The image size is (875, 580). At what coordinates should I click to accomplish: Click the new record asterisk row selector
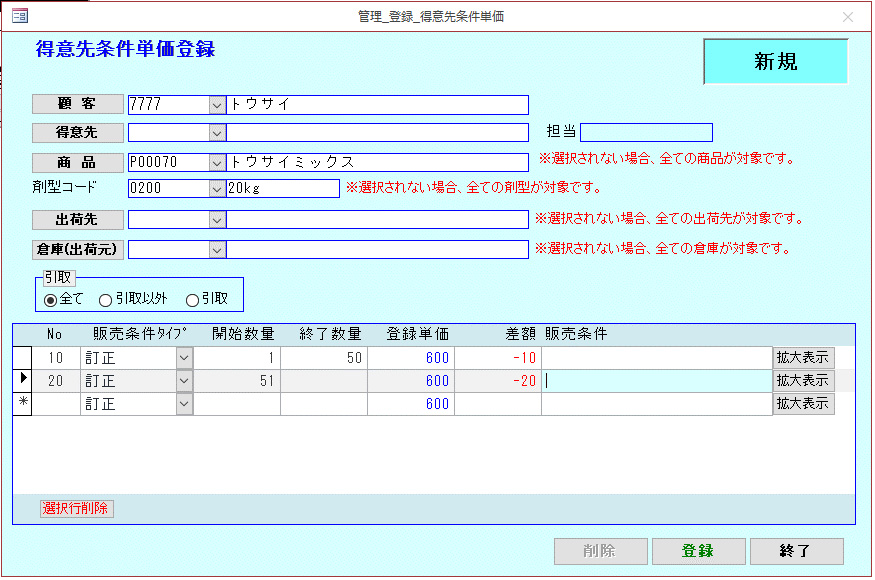pyautogui.click(x=22, y=404)
